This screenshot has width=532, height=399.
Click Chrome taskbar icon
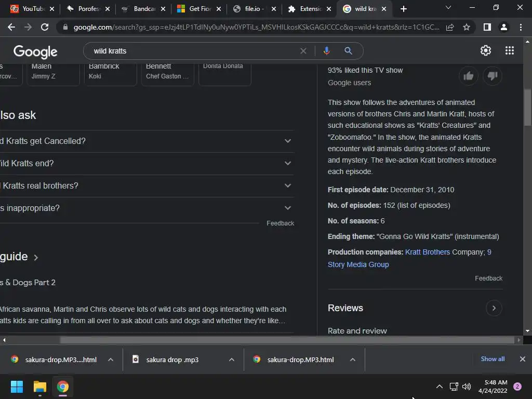coord(63,387)
